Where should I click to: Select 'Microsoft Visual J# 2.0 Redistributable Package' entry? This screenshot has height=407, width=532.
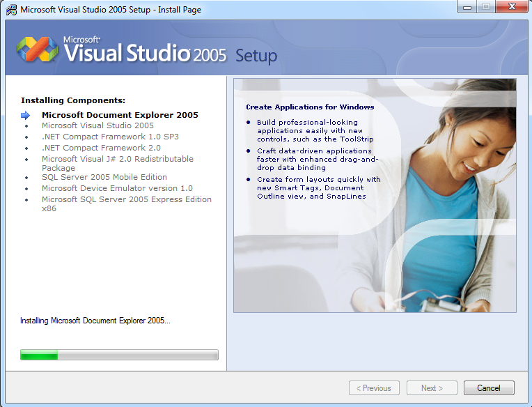(118, 163)
